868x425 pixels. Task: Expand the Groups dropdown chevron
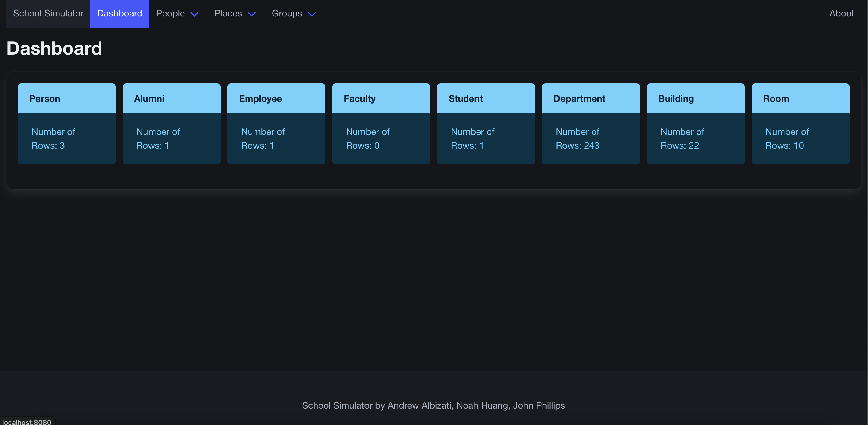(x=312, y=14)
